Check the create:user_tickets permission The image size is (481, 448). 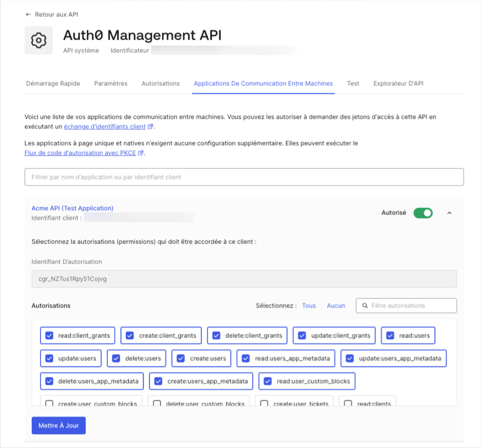click(265, 403)
